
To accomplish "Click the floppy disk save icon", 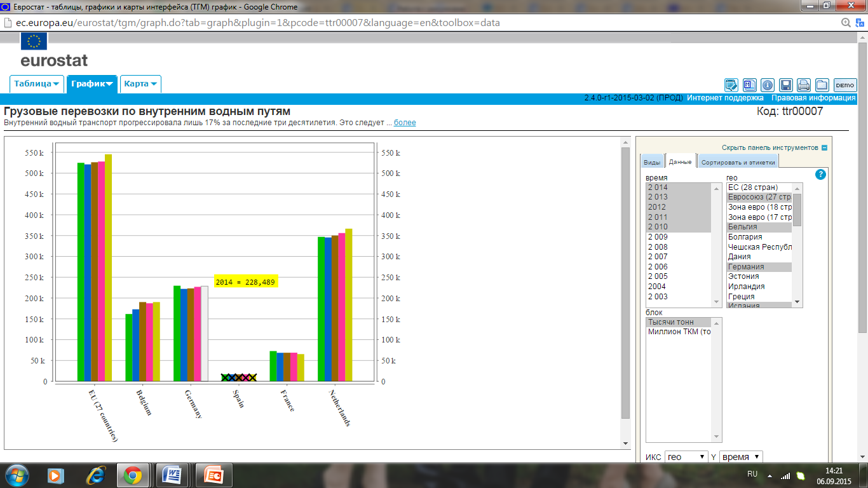I will [786, 85].
